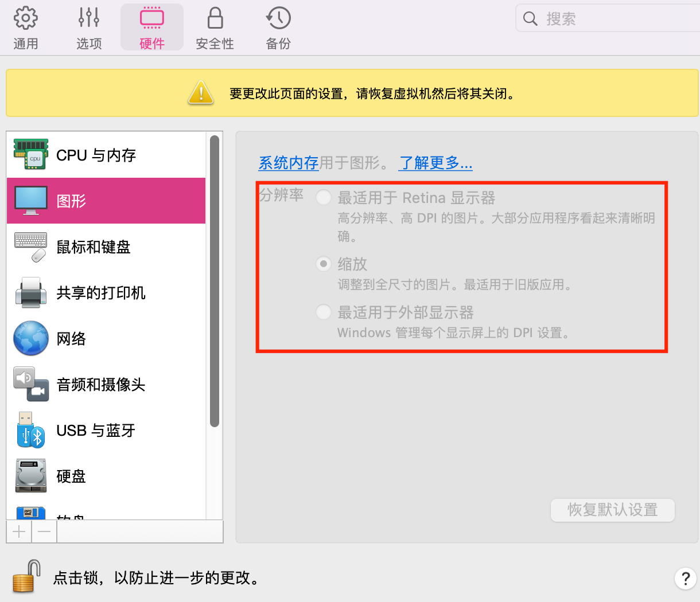700x602 pixels.
Task: Choose the 缩放 resolution option
Action: click(324, 264)
